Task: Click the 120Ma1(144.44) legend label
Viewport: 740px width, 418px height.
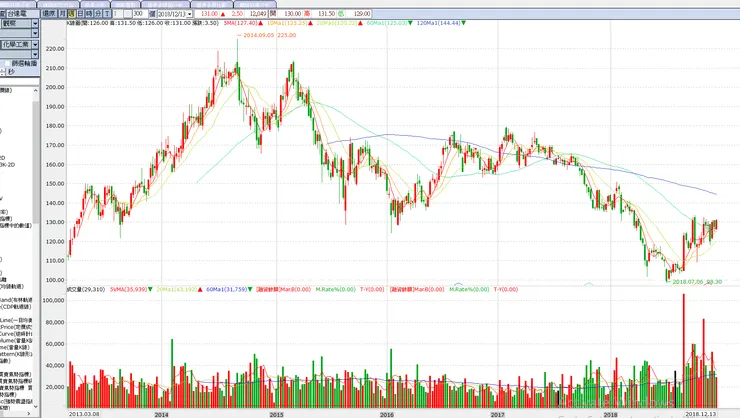Action: (x=438, y=23)
